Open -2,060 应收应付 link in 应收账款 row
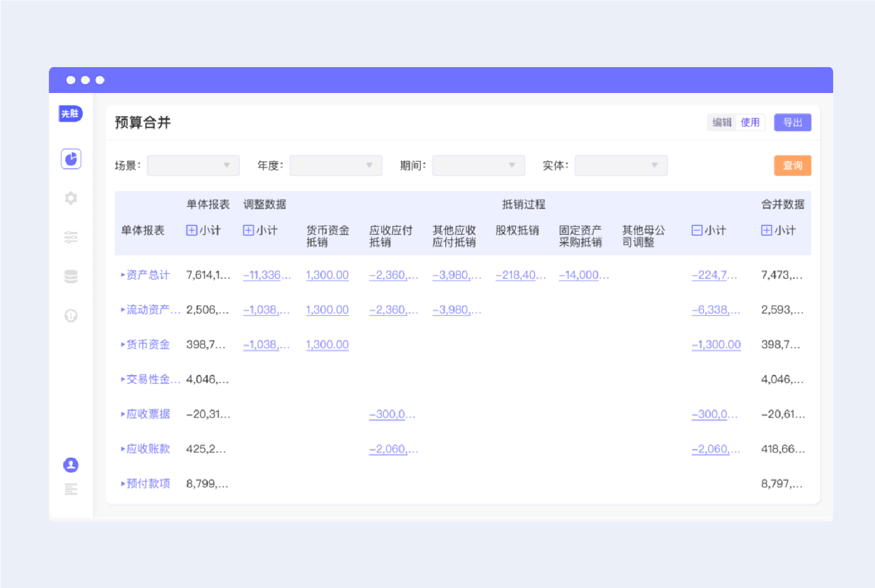 click(394, 449)
